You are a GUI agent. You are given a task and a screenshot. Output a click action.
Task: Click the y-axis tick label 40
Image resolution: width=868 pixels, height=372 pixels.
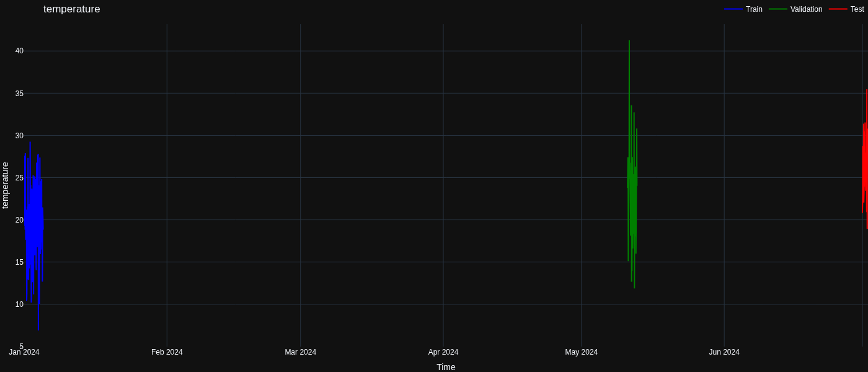[19, 51]
